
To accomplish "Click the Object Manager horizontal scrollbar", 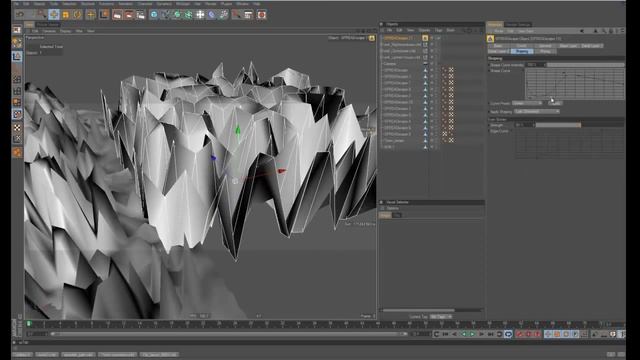I will pyautogui.click(x=418, y=310).
